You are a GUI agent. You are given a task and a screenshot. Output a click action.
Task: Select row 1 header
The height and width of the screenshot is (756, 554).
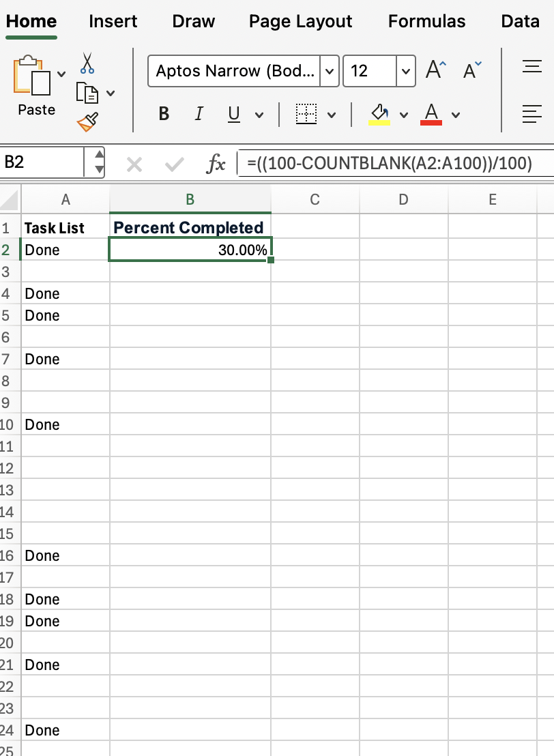[10, 228]
